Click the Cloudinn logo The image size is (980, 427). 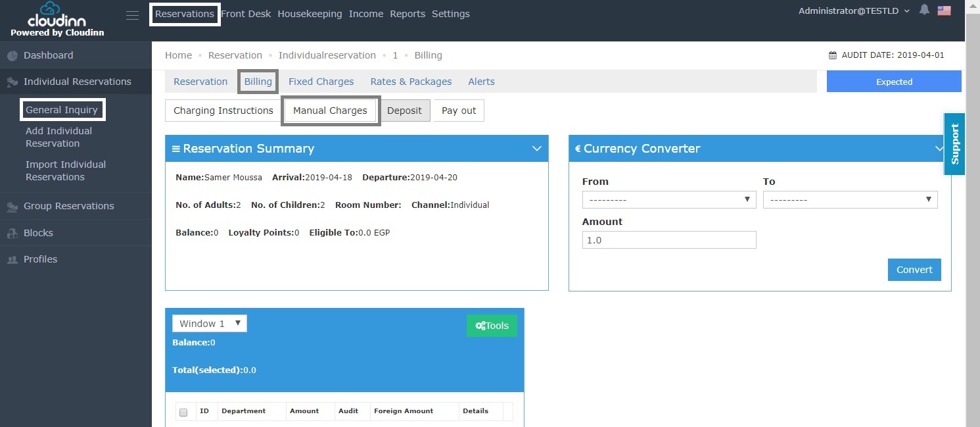[57, 18]
